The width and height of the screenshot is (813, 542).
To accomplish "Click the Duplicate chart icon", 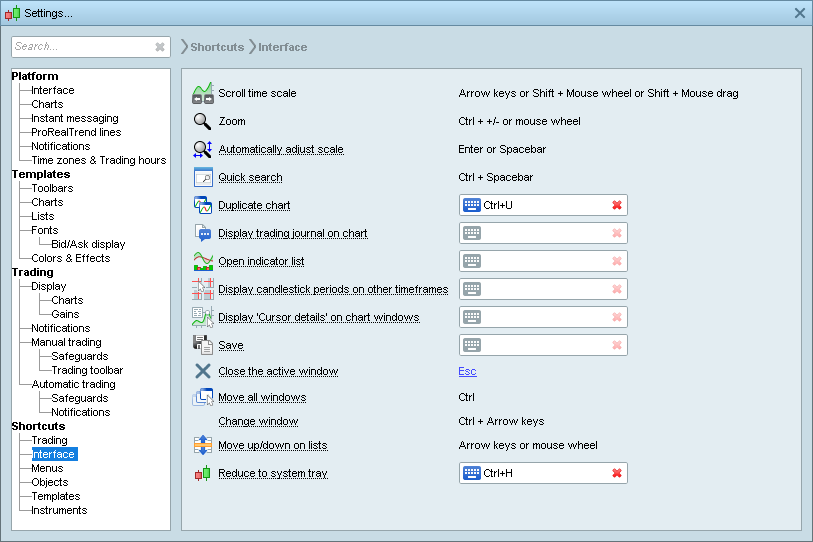I will [x=203, y=205].
